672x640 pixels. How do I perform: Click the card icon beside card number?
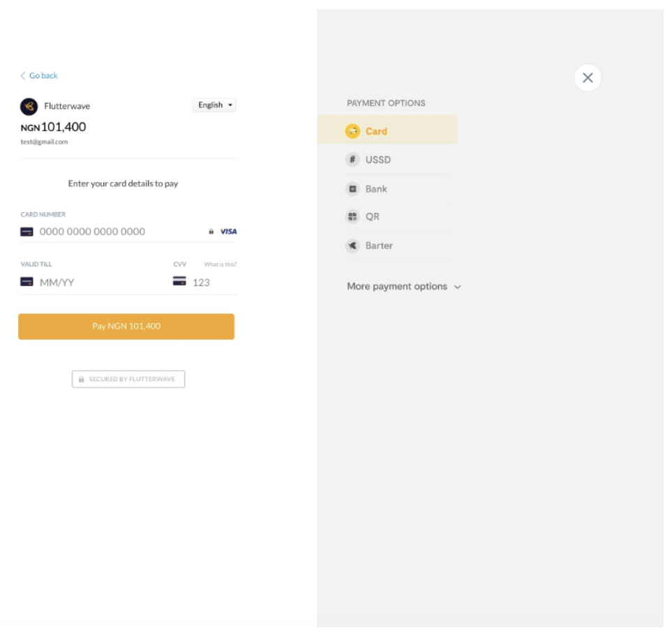pyautogui.click(x=27, y=232)
